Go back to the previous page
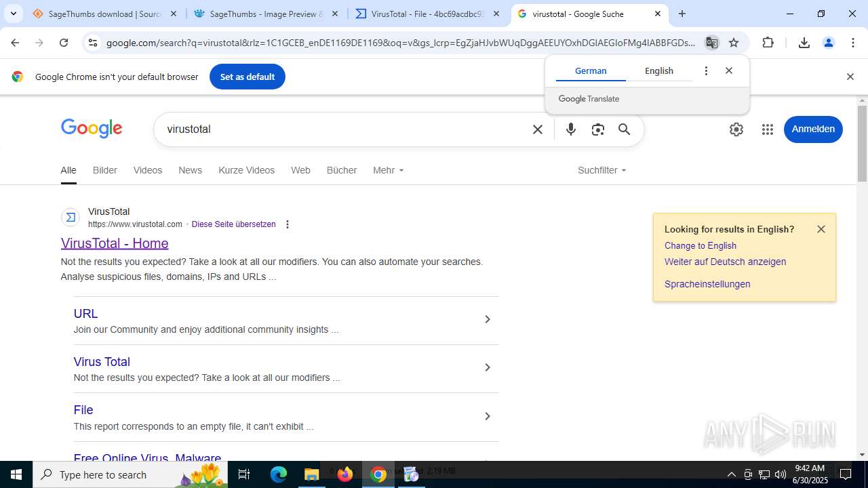 coord(15,43)
